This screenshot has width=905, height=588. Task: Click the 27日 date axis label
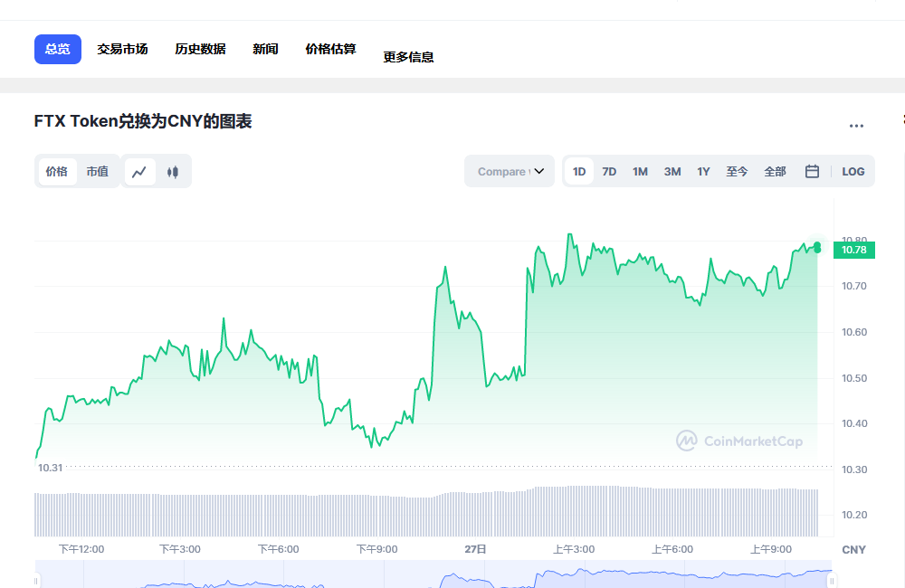pos(476,549)
